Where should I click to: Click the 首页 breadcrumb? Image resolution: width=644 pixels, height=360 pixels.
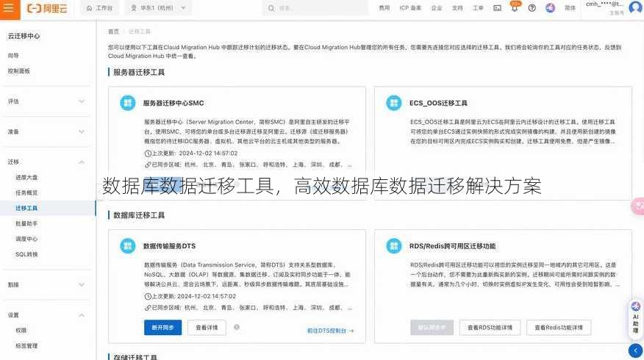pyautogui.click(x=113, y=32)
